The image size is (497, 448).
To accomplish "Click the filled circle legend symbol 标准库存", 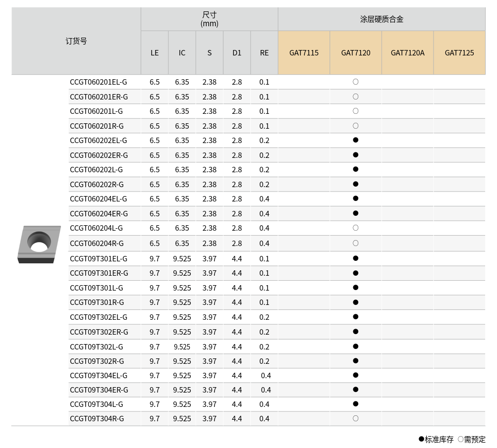I will click(421, 439).
